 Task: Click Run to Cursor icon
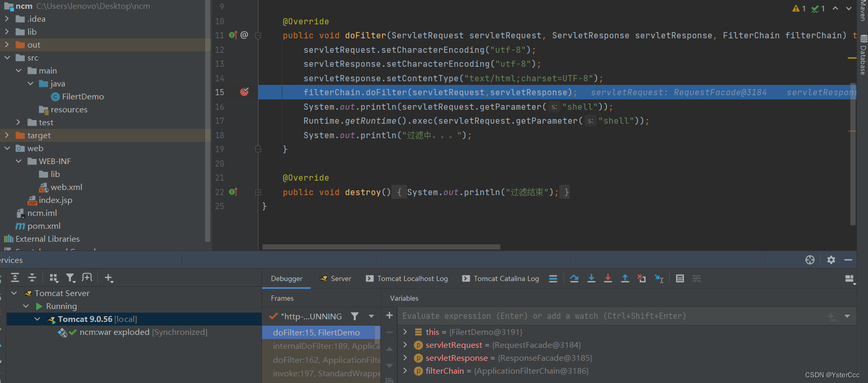[659, 278]
